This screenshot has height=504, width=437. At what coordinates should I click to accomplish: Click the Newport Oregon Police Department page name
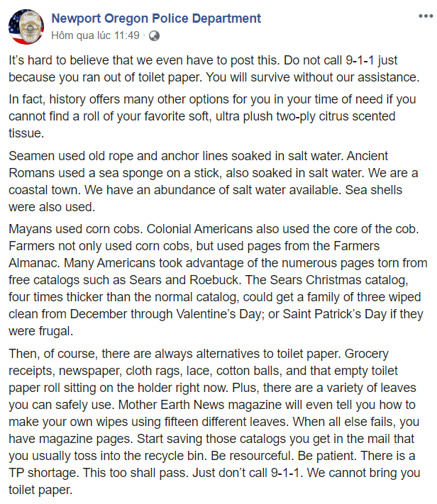tap(156, 18)
